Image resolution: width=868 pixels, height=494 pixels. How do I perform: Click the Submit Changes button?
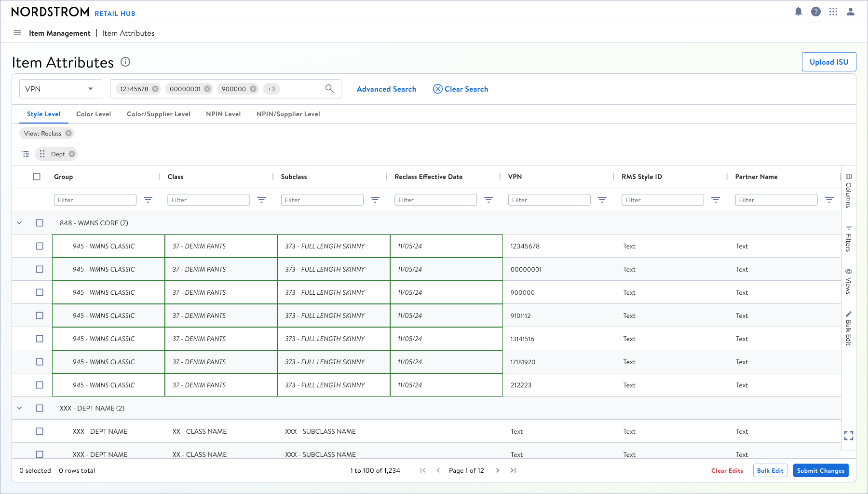[821, 470]
